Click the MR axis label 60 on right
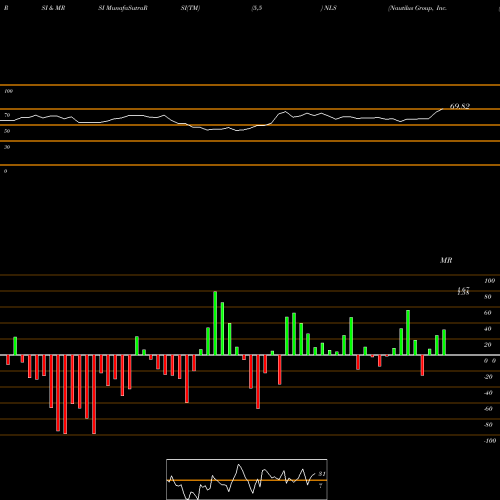 [488, 313]
